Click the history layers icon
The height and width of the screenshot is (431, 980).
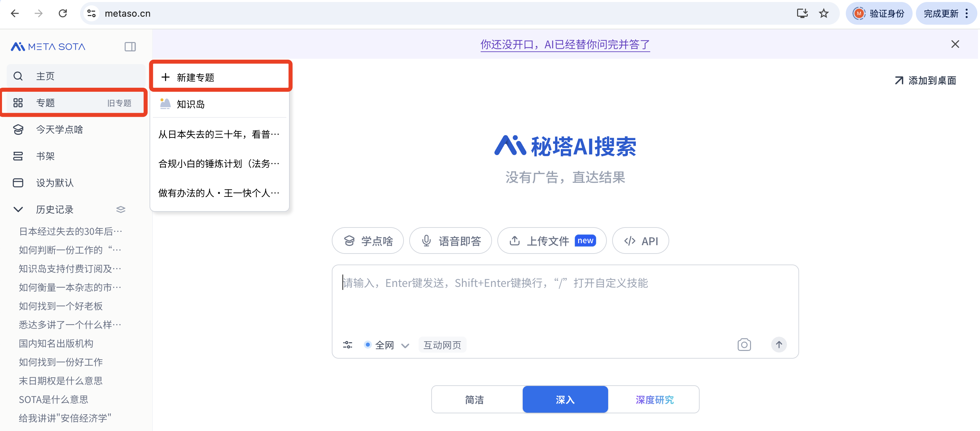[120, 209]
